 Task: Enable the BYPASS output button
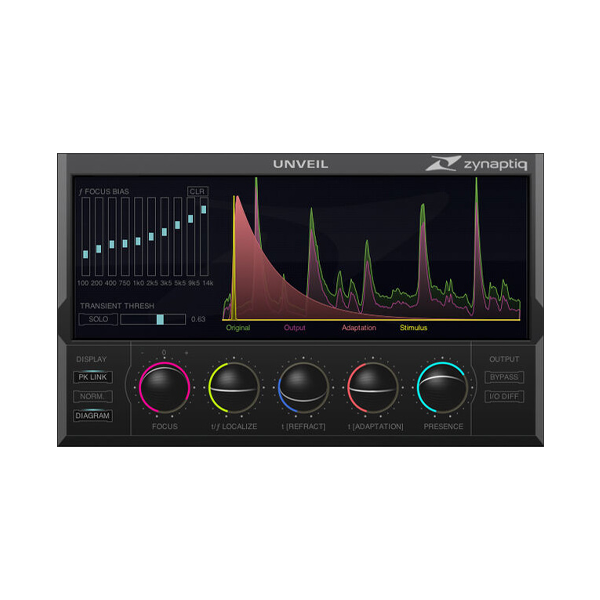coord(504,377)
